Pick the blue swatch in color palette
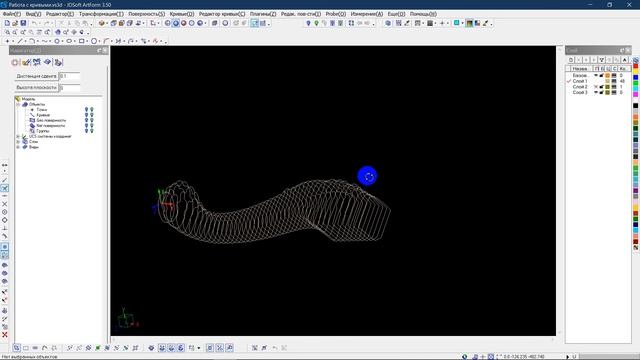Image resolution: width=640 pixels, height=360 pixels. pyautogui.click(x=636, y=78)
